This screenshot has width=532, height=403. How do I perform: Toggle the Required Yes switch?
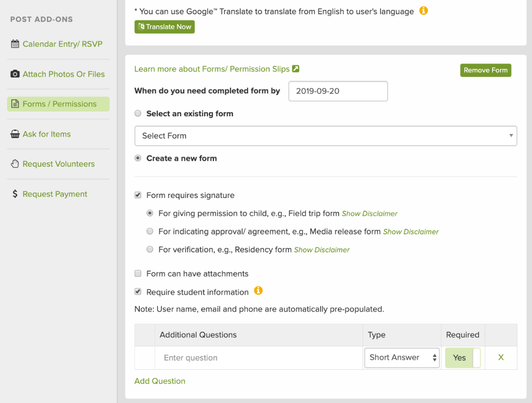(463, 358)
